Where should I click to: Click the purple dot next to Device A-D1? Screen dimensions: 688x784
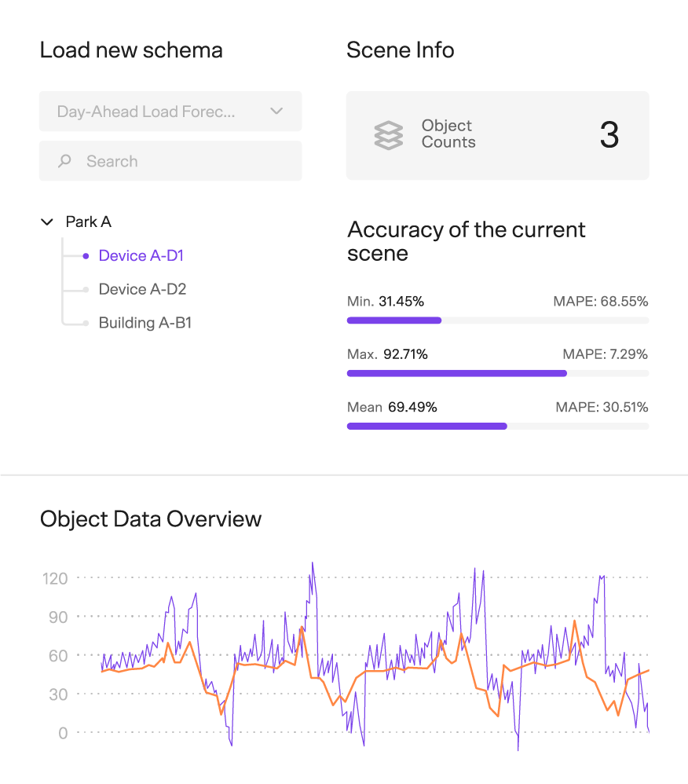click(x=85, y=255)
